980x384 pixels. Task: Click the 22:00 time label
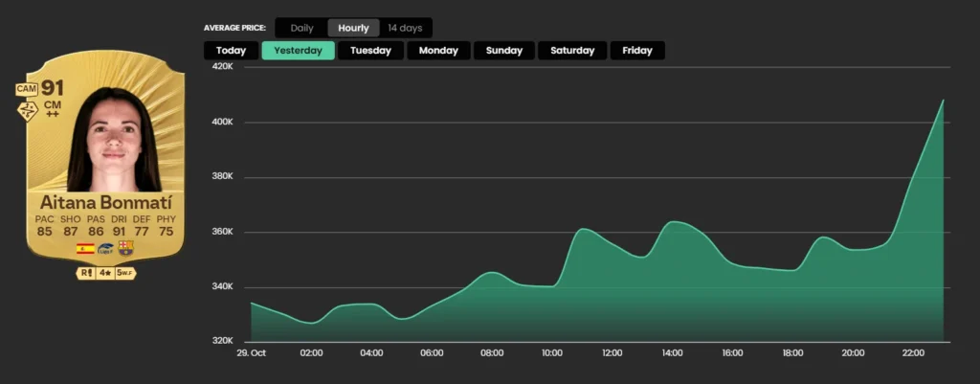coord(913,353)
